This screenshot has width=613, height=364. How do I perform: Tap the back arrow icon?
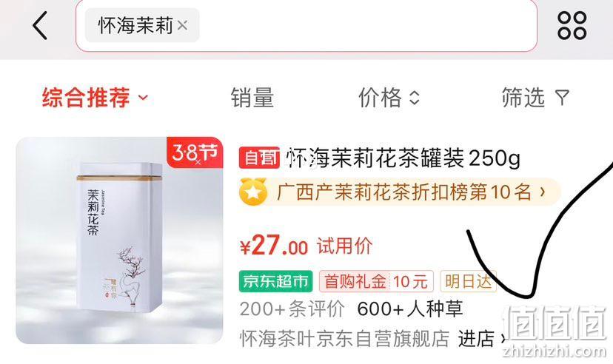click(x=40, y=25)
